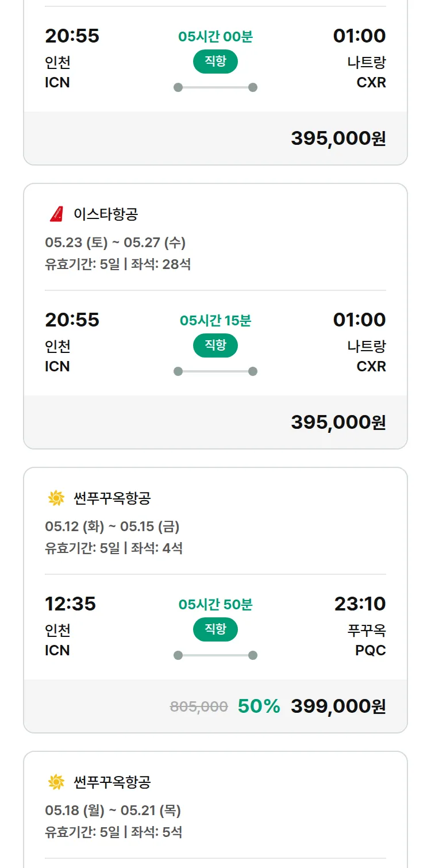Click the Eastar Jet airline logo icon
Screen dimensions: 431x868
pos(56,214)
